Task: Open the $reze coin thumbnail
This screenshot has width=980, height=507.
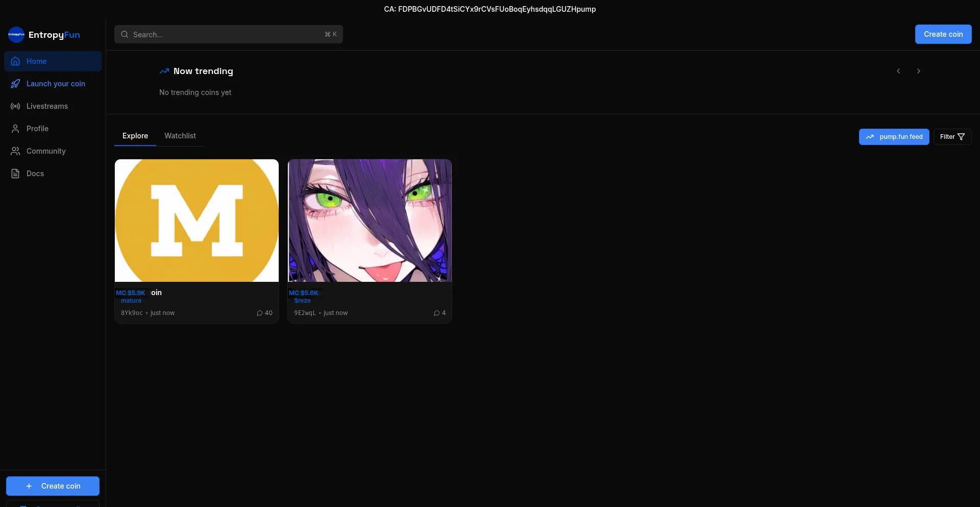Action: [x=369, y=220]
